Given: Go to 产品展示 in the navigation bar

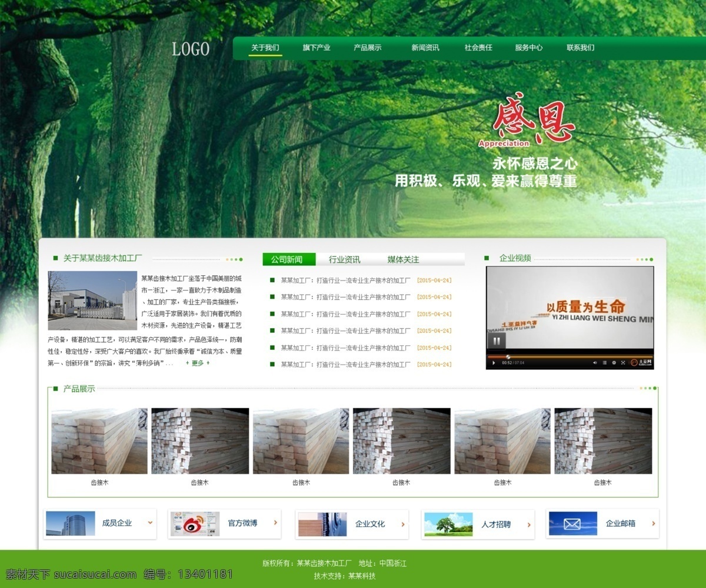Looking at the screenshot, I should coord(368,48).
